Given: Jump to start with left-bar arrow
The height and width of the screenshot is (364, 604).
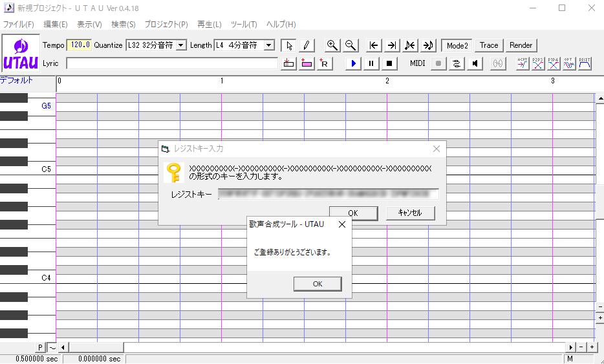Looking at the screenshot, I should click(x=374, y=45).
